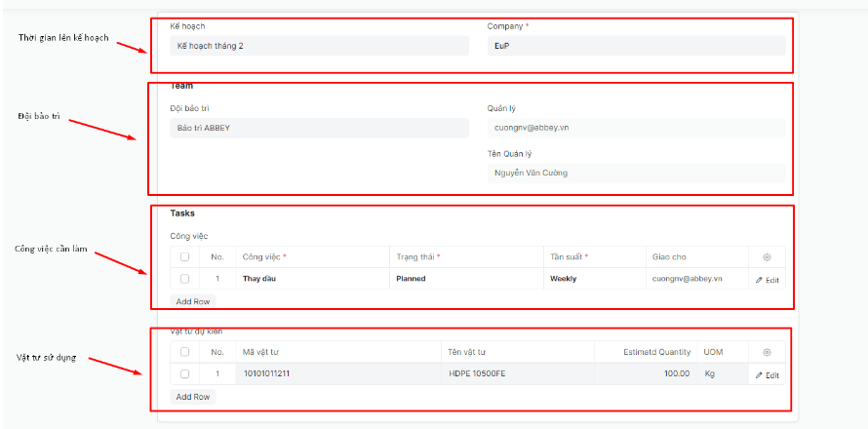This screenshot has width=868, height=429.
Task: Toggle select-all checkbox in Công việc table header
Action: tap(184, 257)
